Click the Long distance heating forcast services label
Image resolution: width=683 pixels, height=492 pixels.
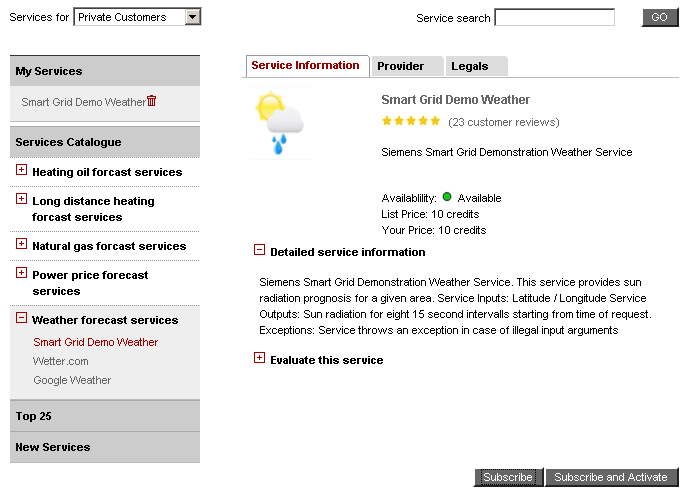(93, 209)
